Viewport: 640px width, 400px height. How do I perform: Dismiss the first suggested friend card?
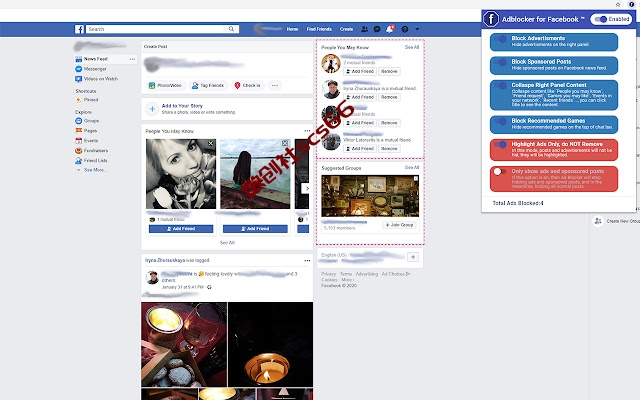[x=211, y=143]
